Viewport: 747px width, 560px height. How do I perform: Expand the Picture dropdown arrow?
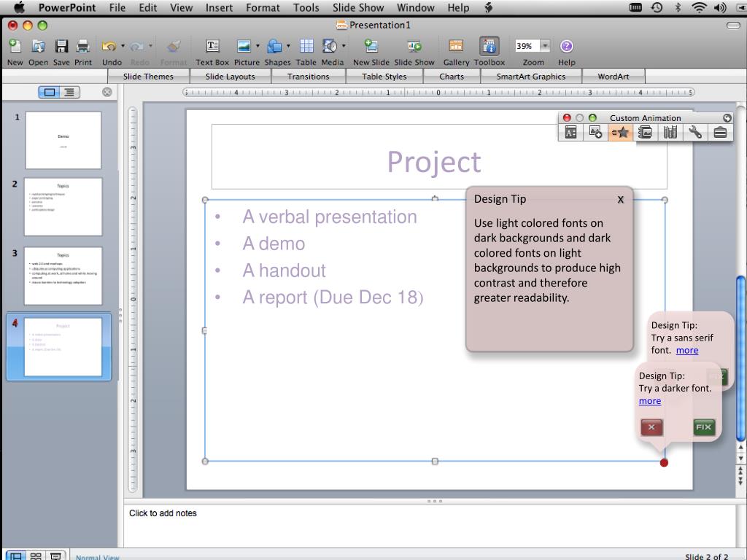pos(258,46)
